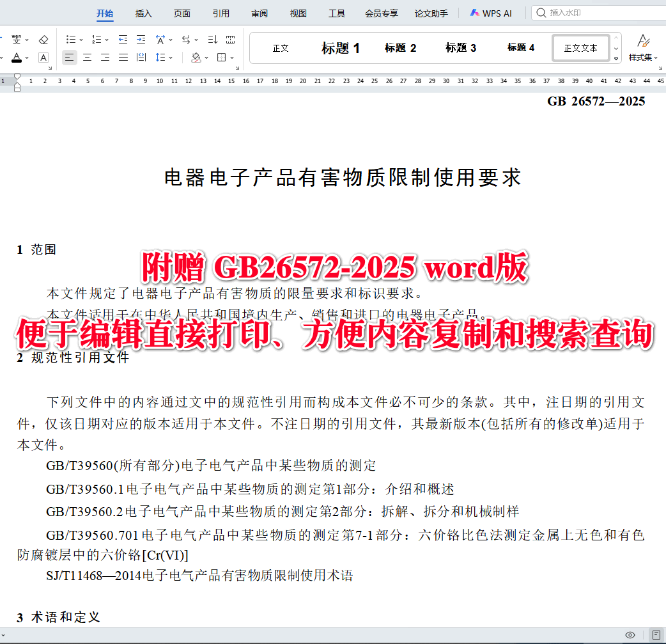Click the document title 电器电子产品有害物质限制使用要求
The width and height of the screenshot is (666, 644).
click(x=343, y=177)
